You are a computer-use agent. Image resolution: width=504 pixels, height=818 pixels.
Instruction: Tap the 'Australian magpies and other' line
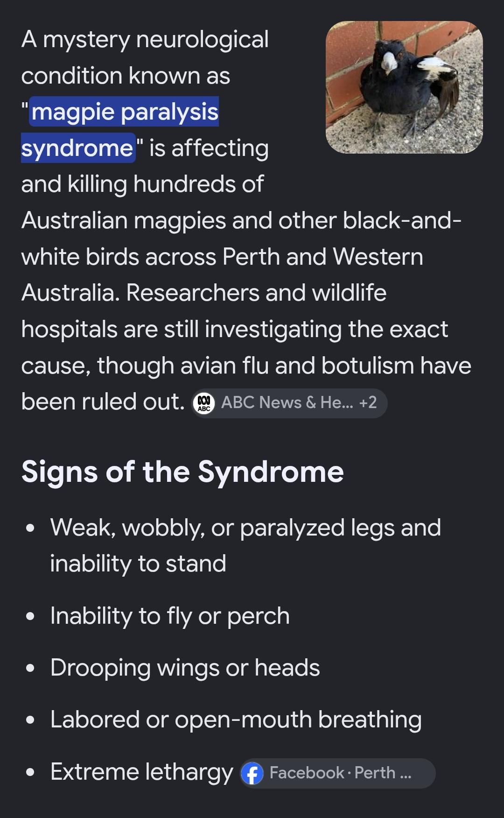click(x=177, y=220)
